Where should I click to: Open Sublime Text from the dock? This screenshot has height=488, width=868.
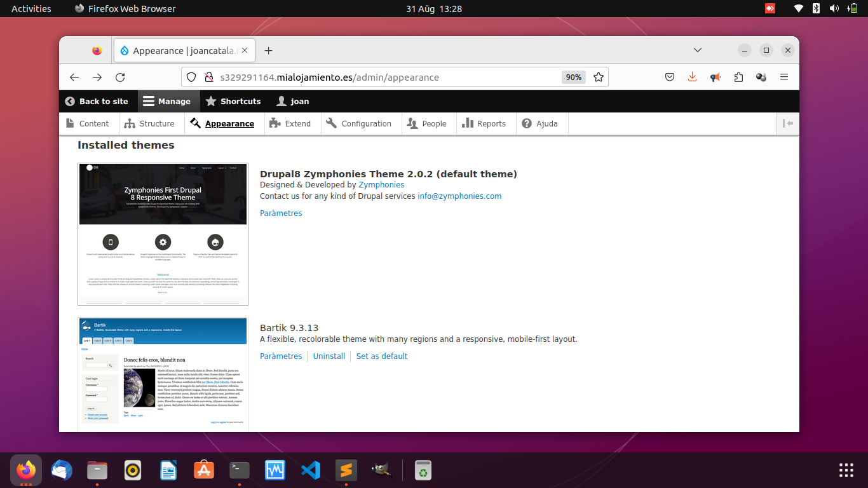pyautogui.click(x=346, y=470)
